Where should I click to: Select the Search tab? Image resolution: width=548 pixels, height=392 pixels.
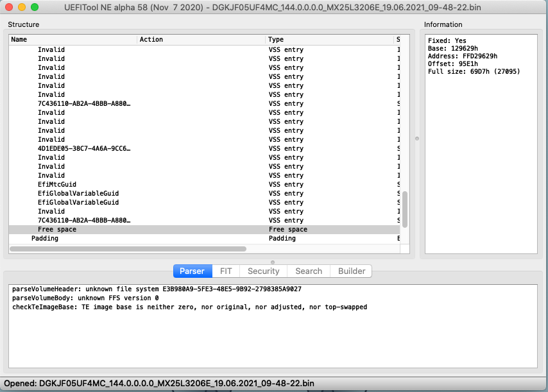point(309,271)
